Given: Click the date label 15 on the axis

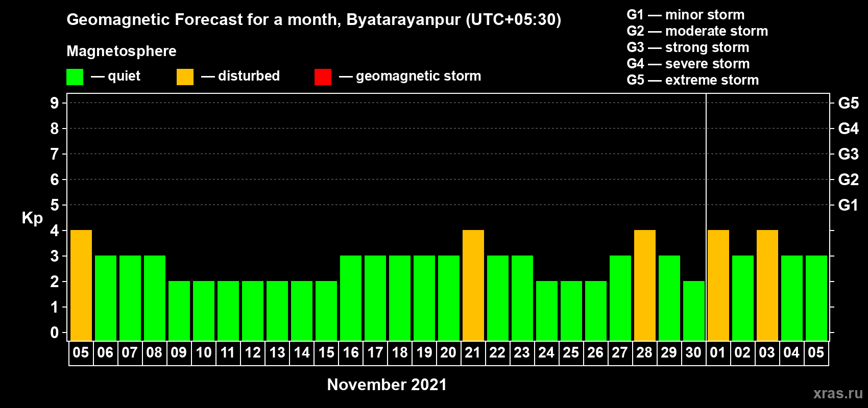Looking at the screenshot, I should click(326, 353).
